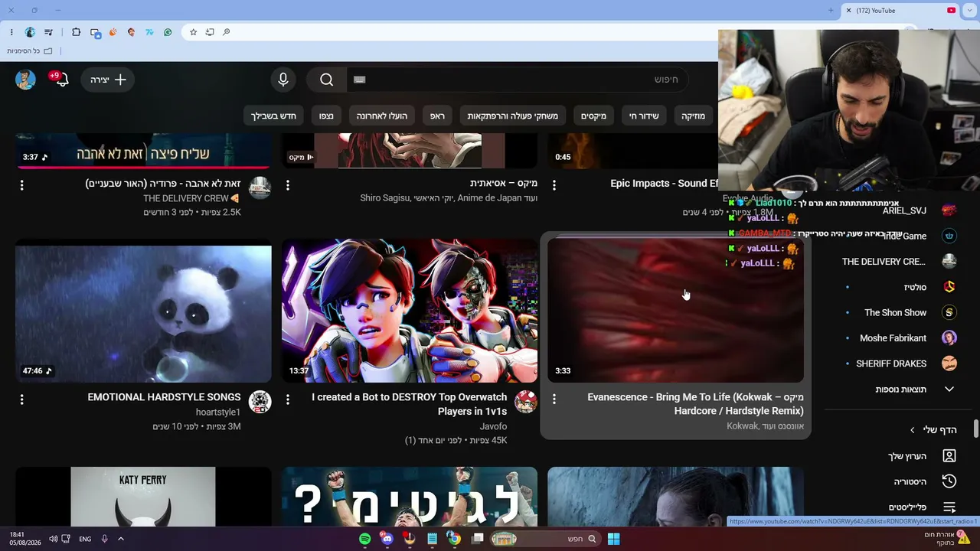Click the יצירה create button
The image size is (980, 551).
(x=108, y=80)
